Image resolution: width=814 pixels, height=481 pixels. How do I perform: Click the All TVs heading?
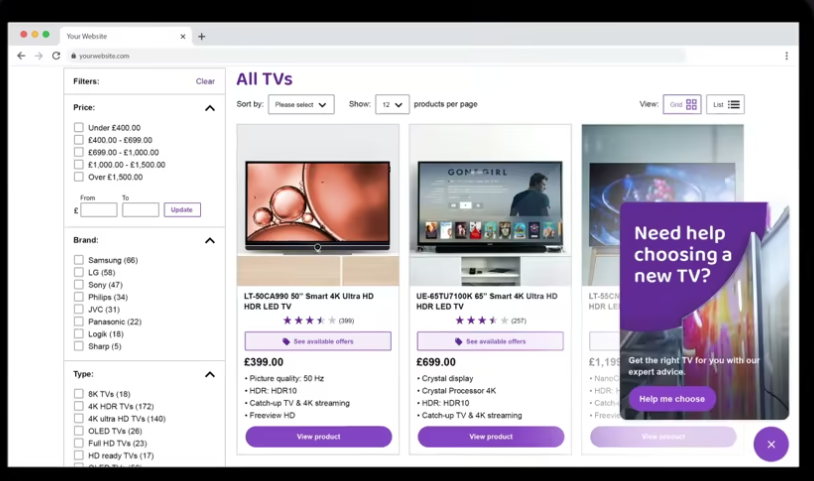[265, 79]
